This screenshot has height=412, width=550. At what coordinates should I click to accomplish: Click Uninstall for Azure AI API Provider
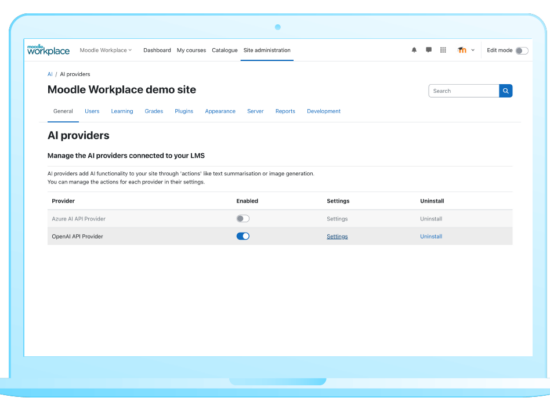click(431, 219)
